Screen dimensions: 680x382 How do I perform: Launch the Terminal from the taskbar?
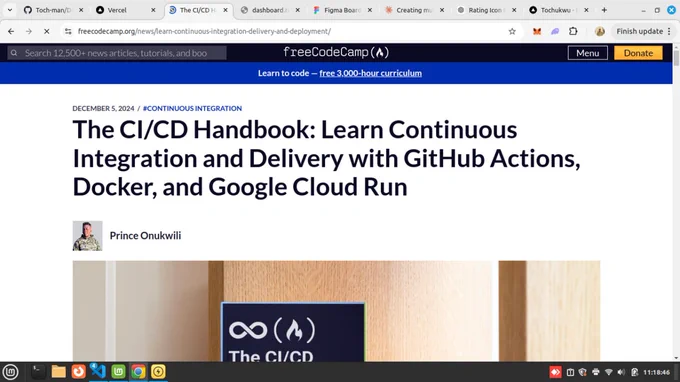[38, 372]
